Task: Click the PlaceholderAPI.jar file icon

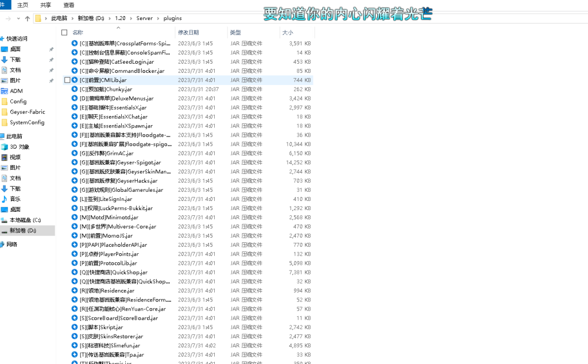Action: 75,245
